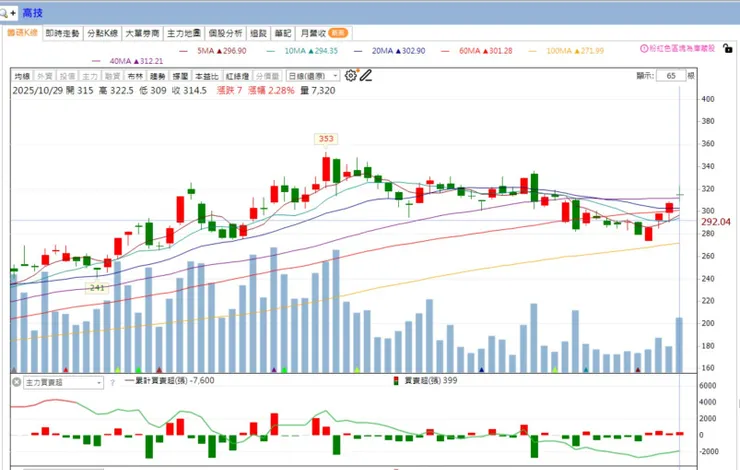
Task: Click the pink info circle icon
Action: [x=644, y=48]
